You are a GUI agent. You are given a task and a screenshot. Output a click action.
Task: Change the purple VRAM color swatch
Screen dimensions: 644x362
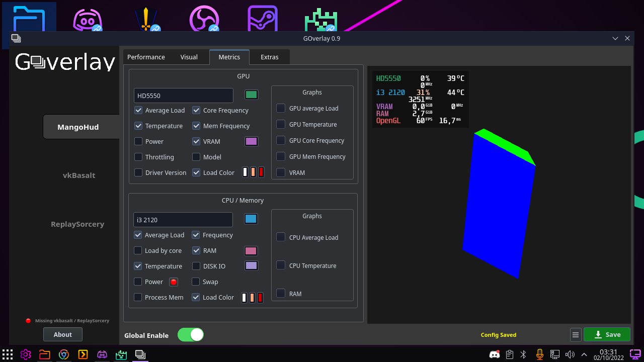(x=252, y=141)
